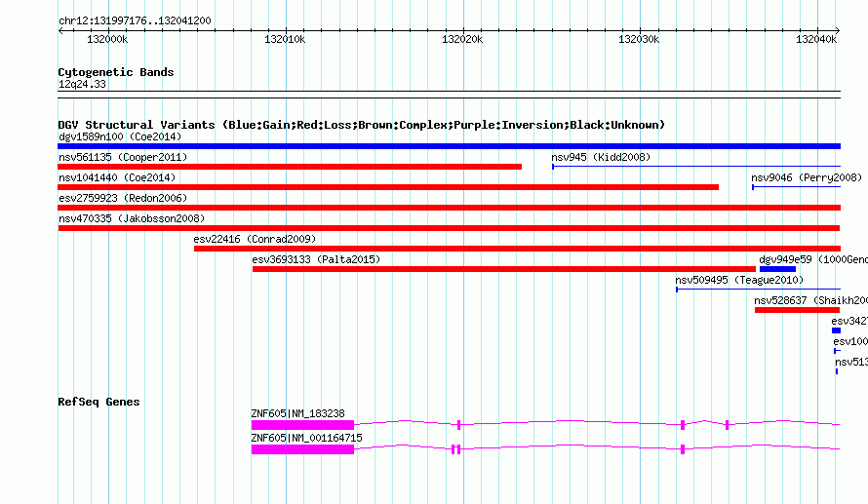Open the esv2759923 (Redon2006) red bar
Image resolution: width=868 pixels, height=504 pixels.
point(449,208)
